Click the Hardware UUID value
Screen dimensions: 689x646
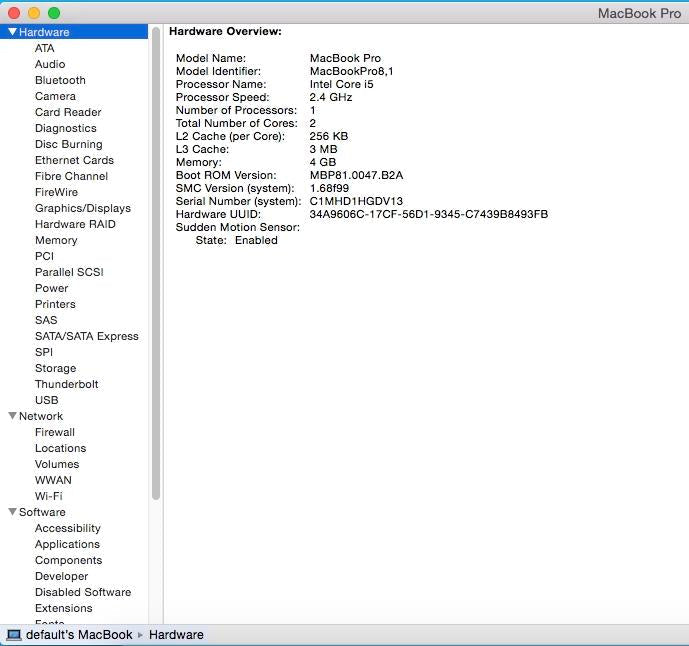click(428, 214)
